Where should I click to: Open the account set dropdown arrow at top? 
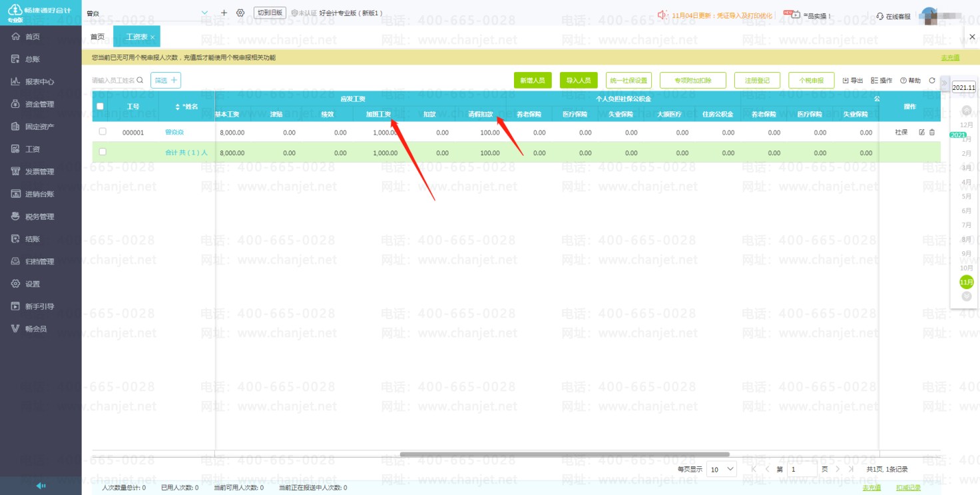click(x=204, y=13)
